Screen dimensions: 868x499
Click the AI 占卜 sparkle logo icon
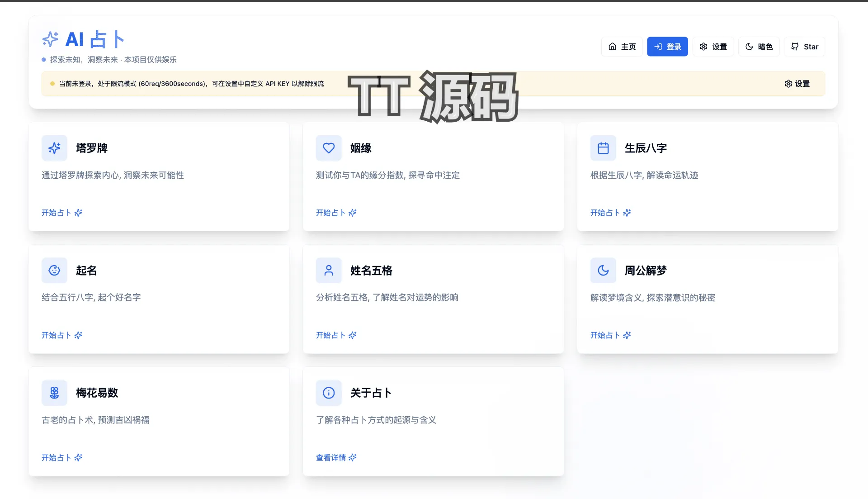[x=50, y=39]
